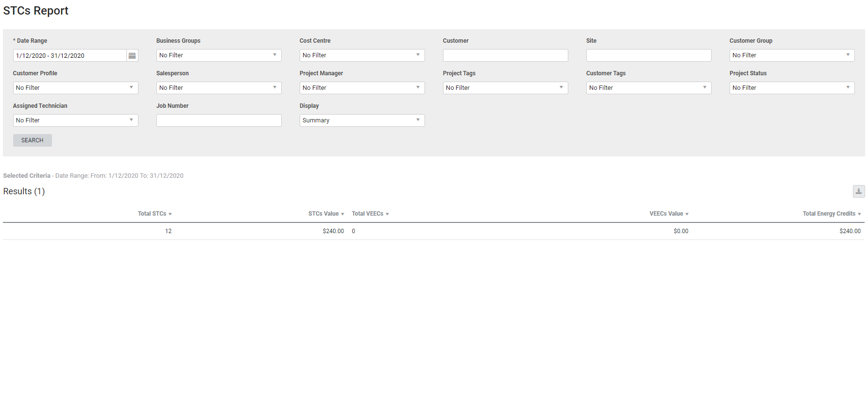The width and height of the screenshot is (868, 407).
Task: Open the Assigned Technician dropdown
Action: (x=75, y=120)
